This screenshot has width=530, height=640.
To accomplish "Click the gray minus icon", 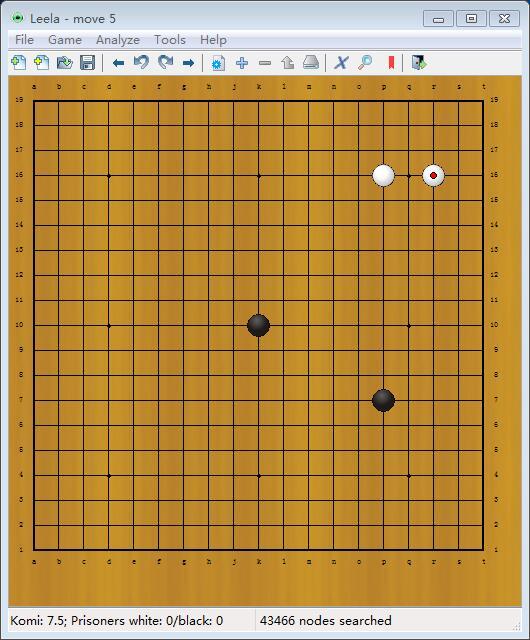I will (265, 63).
